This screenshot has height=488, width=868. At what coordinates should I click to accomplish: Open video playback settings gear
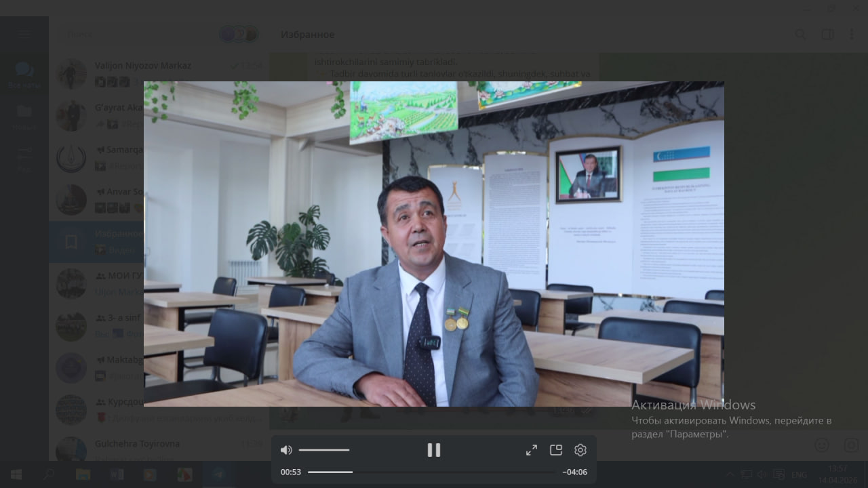point(580,450)
